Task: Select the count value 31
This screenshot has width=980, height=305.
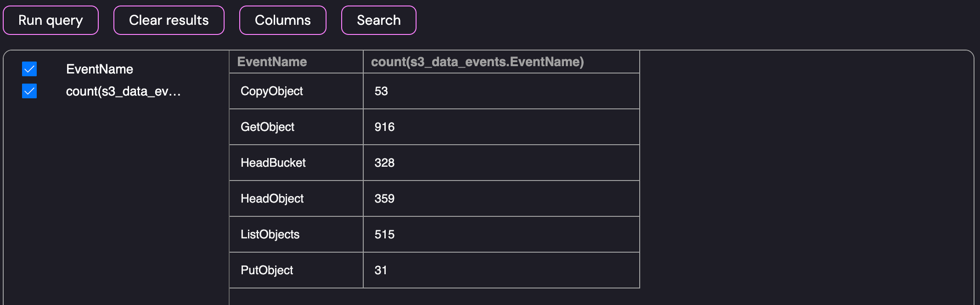Action: 381,270
